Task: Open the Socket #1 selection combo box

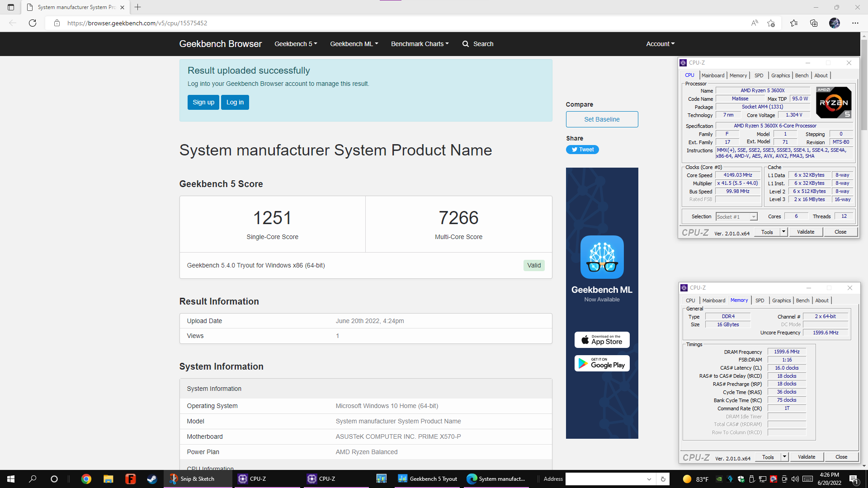Action: point(736,217)
